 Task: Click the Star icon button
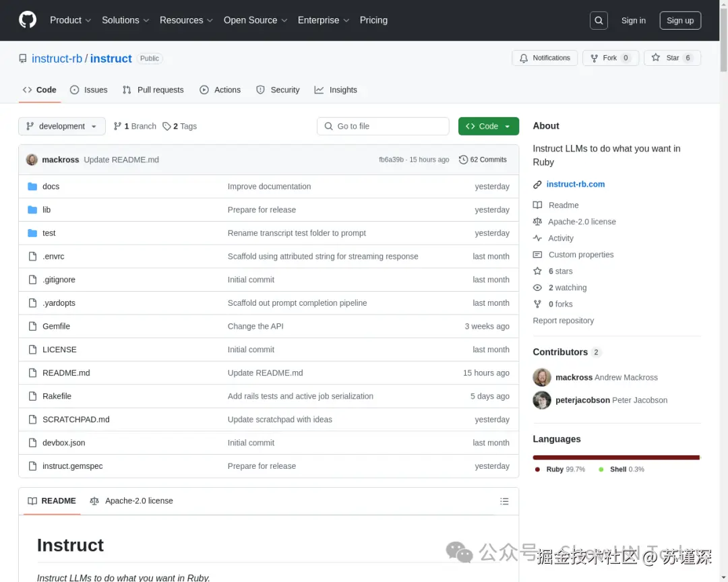[x=656, y=57]
